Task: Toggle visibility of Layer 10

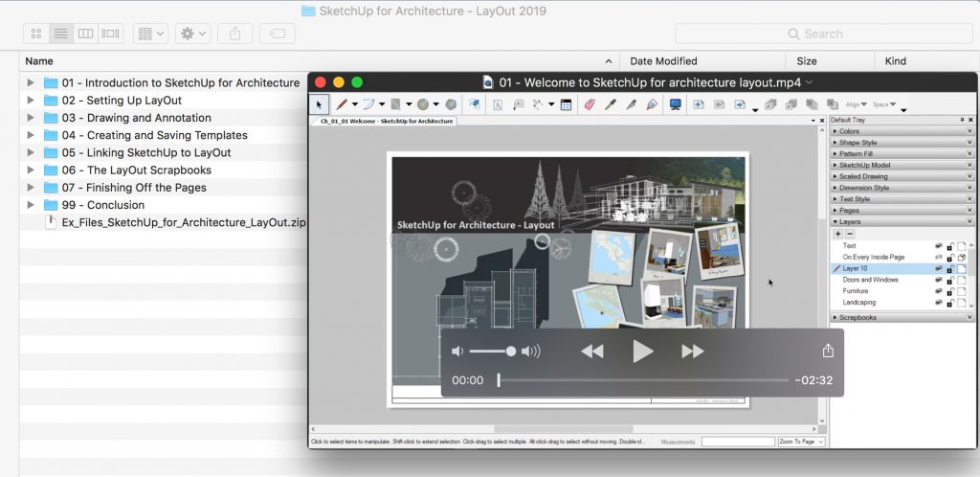Action: pos(938,268)
